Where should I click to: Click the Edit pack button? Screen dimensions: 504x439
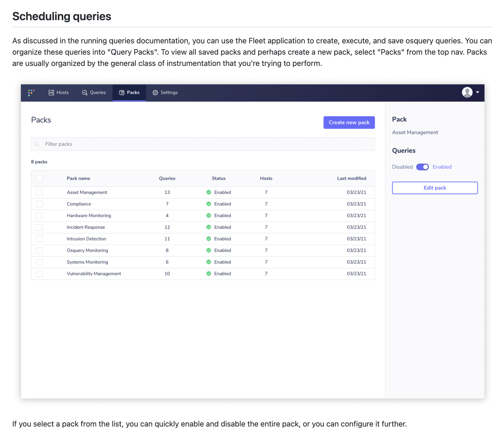pyautogui.click(x=435, y=188)
